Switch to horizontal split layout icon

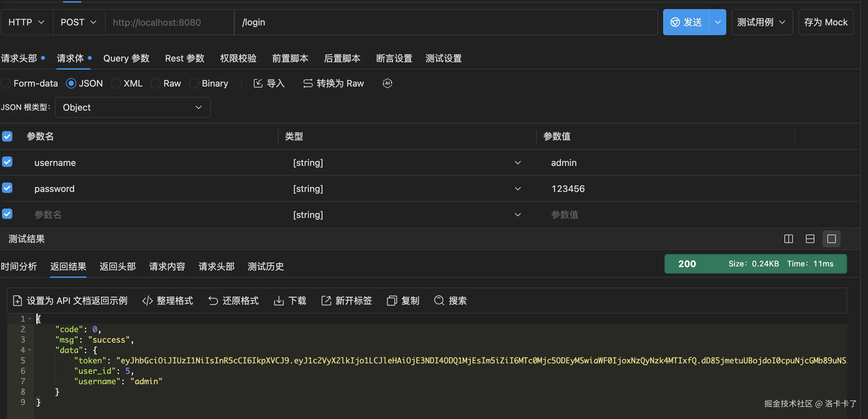pyautogui.click(x=810, y=239)
